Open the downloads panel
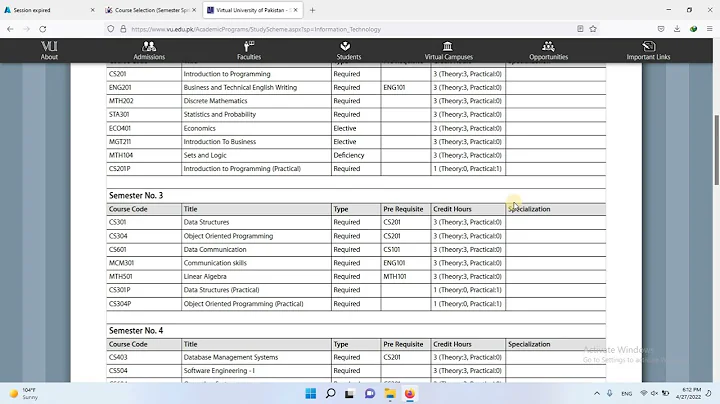This screenshot has height=404, width=720. tap(677, 29)
